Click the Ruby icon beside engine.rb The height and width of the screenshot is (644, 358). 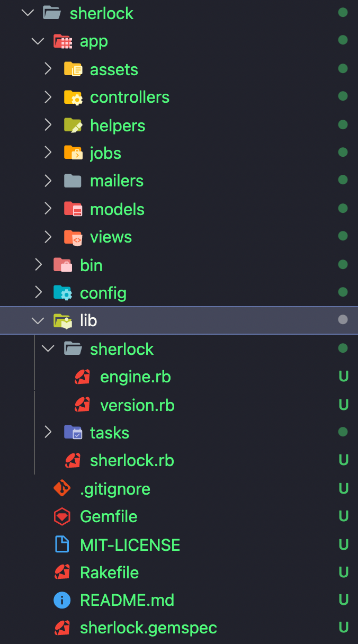82,377
